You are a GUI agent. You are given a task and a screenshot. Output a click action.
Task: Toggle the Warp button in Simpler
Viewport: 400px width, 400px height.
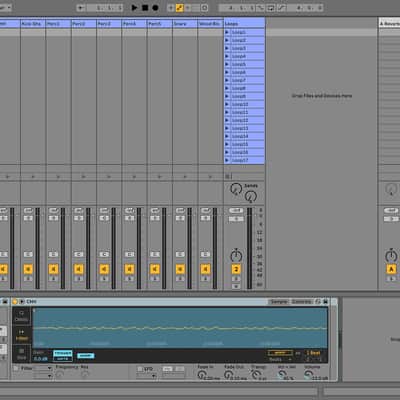pos(280,353)
